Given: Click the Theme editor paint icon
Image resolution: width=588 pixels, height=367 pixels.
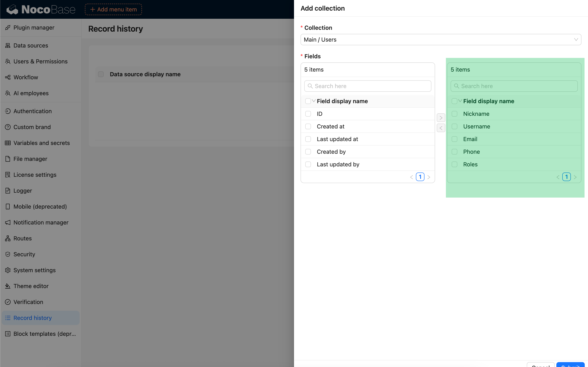Looking at the screenshot, I should click(8, 286).
